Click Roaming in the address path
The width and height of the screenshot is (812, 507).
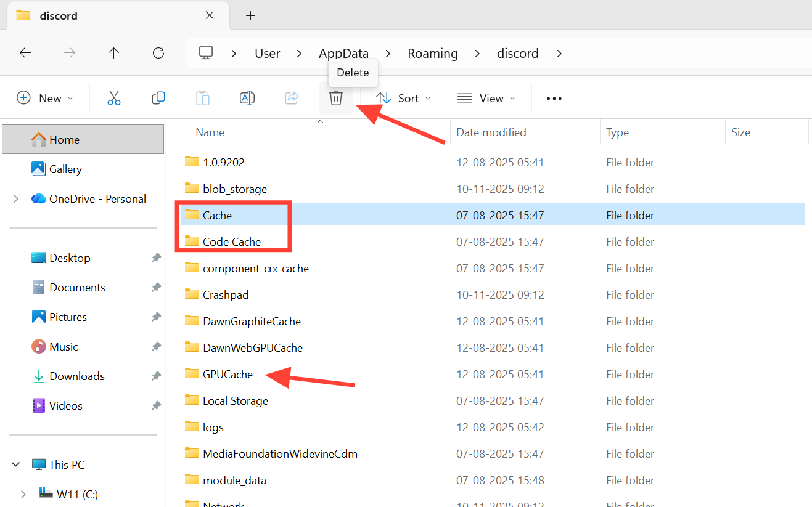433,54
